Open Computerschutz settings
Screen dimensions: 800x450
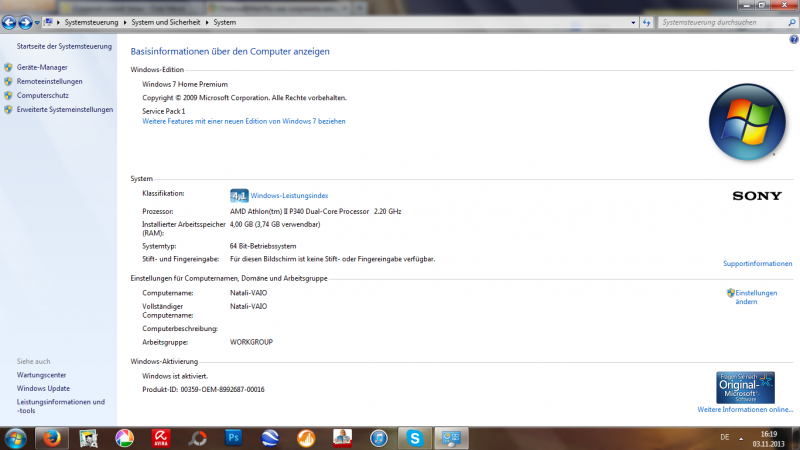[42, 95]
